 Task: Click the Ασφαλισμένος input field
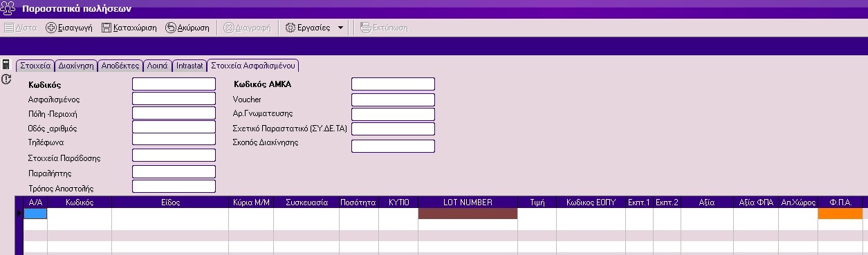click(174, 99)
